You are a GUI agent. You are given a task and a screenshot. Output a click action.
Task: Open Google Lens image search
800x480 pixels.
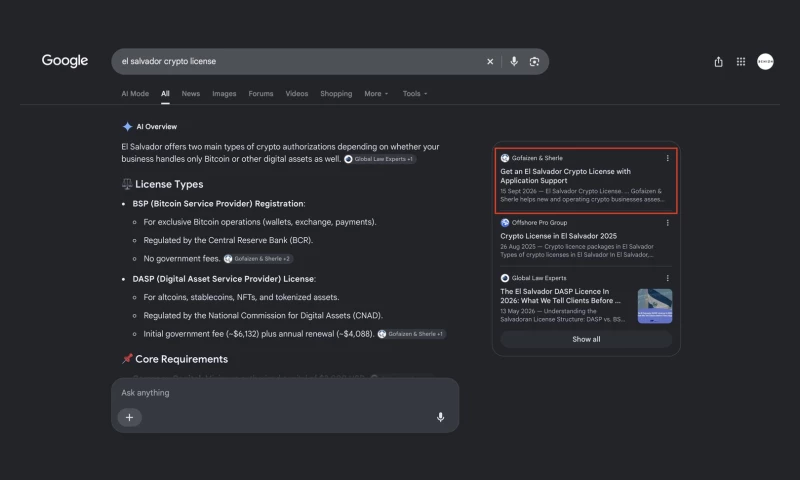coord(534,62)
